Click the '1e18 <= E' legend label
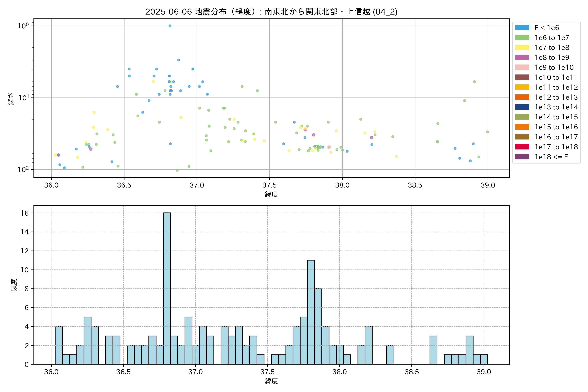The width and height of the screenshot is (588, 392). tap(551, 157)
